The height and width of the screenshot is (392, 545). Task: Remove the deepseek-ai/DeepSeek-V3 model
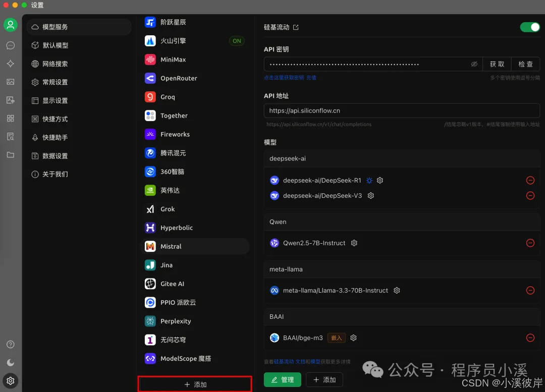click(530, 196)
